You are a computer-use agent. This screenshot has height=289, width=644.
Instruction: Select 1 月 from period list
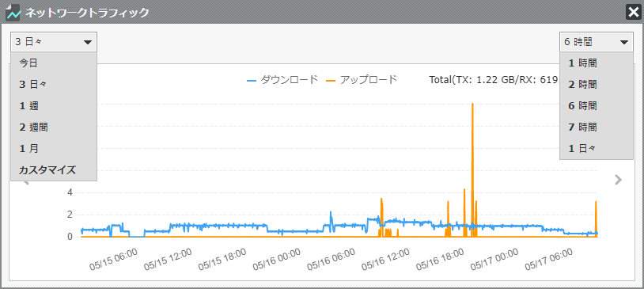54,149
